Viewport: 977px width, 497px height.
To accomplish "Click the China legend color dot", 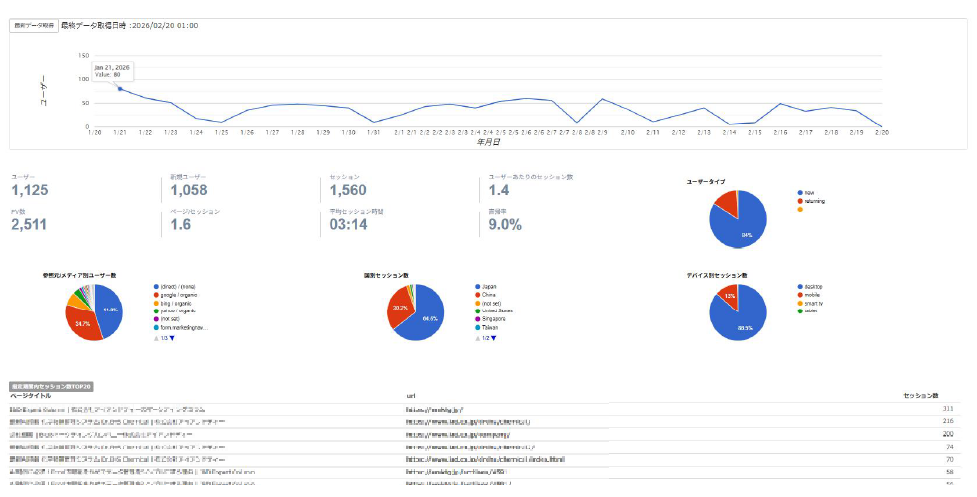I will pyautogui.click(x=476, y=293).
